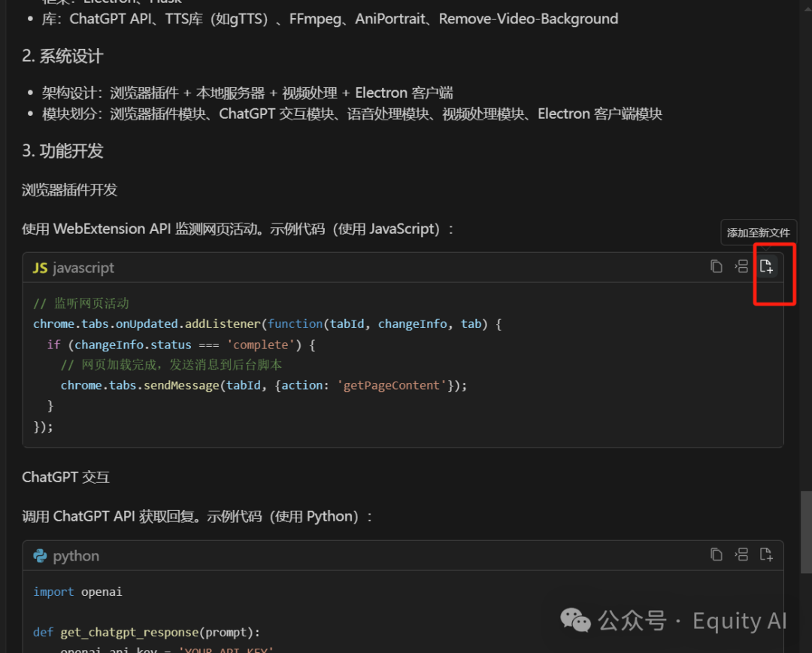This screenshot has width=812, height=653.
Task: Click the yellow JS language icon
Action: [x=40, y=268]
